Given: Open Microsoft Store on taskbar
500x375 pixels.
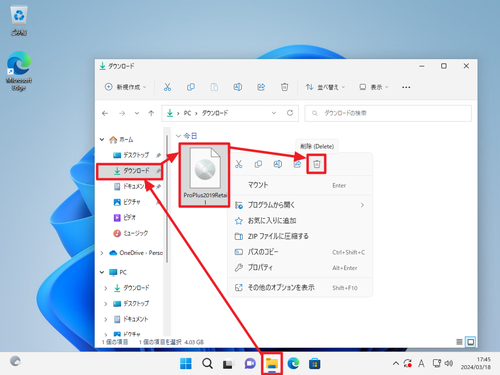Looking at the screenshot, I should pos(315,364).
